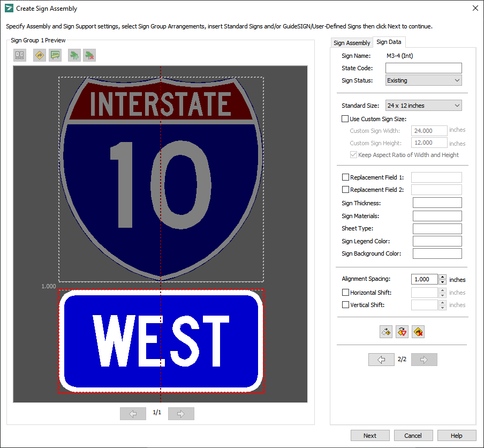Focus the Sheet Type field
The image size is (484, 448).
pyautogui.click(x=437, y=229)
